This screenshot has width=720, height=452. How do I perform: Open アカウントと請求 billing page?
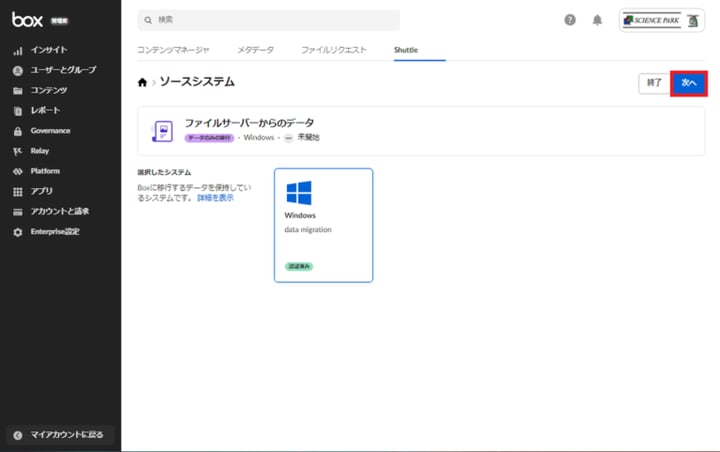coord(59,211)
